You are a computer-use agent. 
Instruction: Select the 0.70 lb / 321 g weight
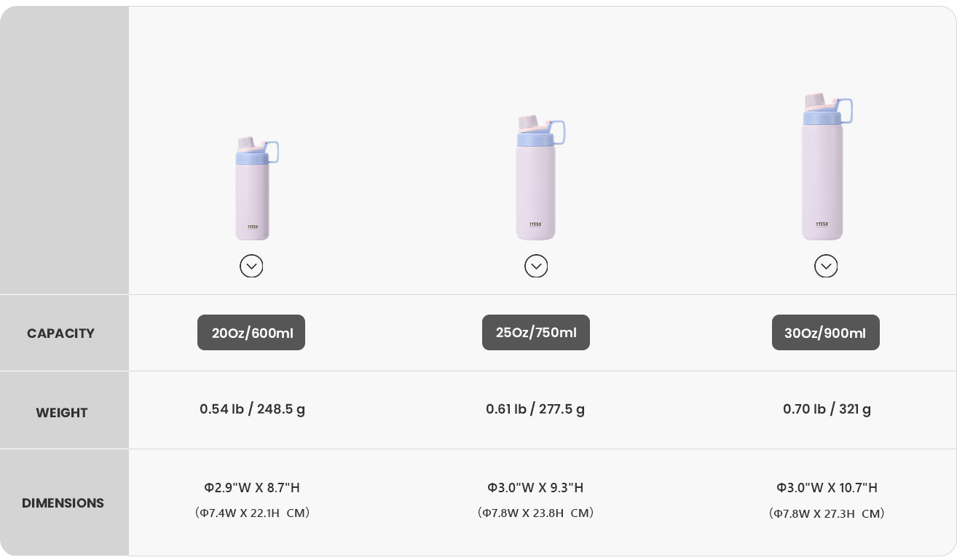(x=827, y=409)
